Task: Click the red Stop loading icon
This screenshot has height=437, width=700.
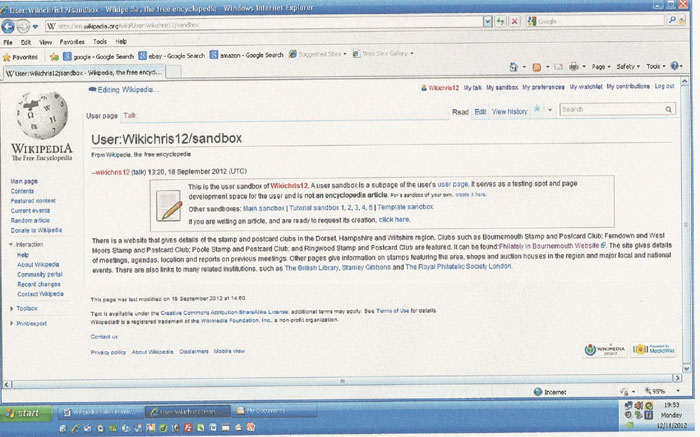Action: click(x=514, y=21)
